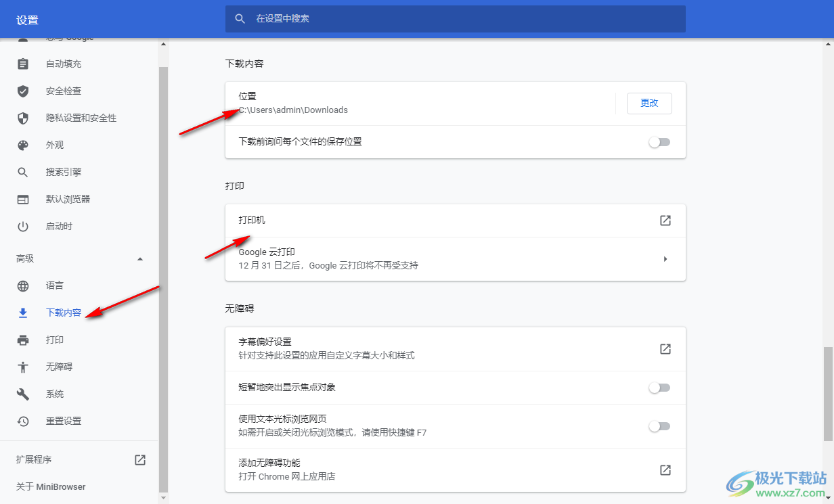This screenshot has height=504, width=834.
Task: Open the 扩展程序 page
Action: (139, 459)
